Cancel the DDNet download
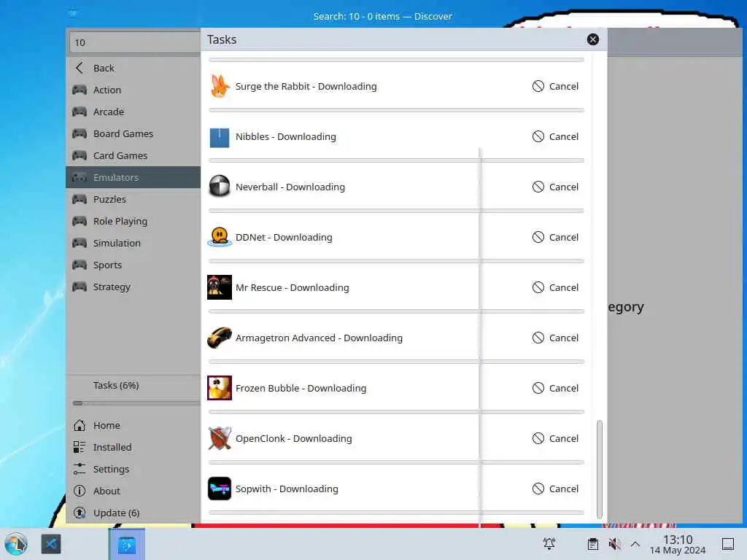Viewport: 747px width, 560px height. (x=555, y=237)
